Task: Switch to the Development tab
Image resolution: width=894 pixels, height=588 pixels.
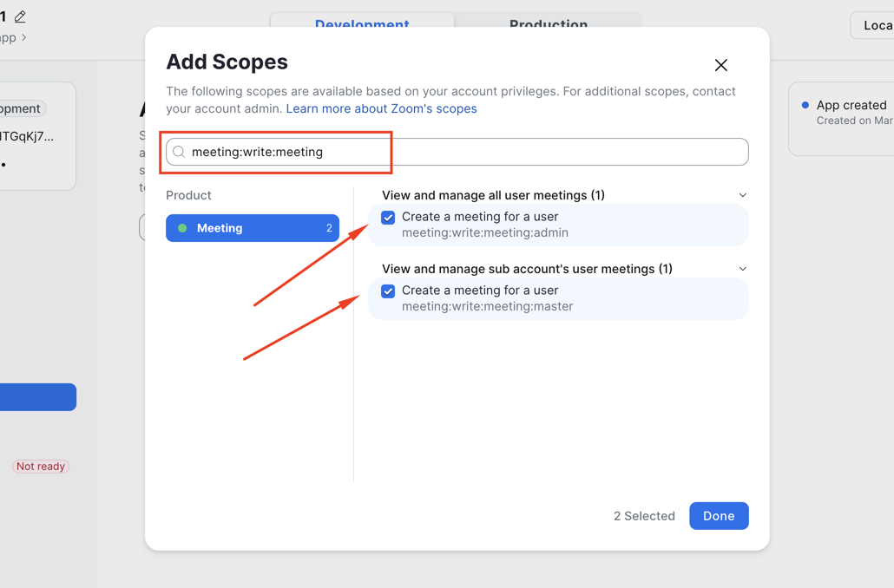Action: tap(362, 23)
